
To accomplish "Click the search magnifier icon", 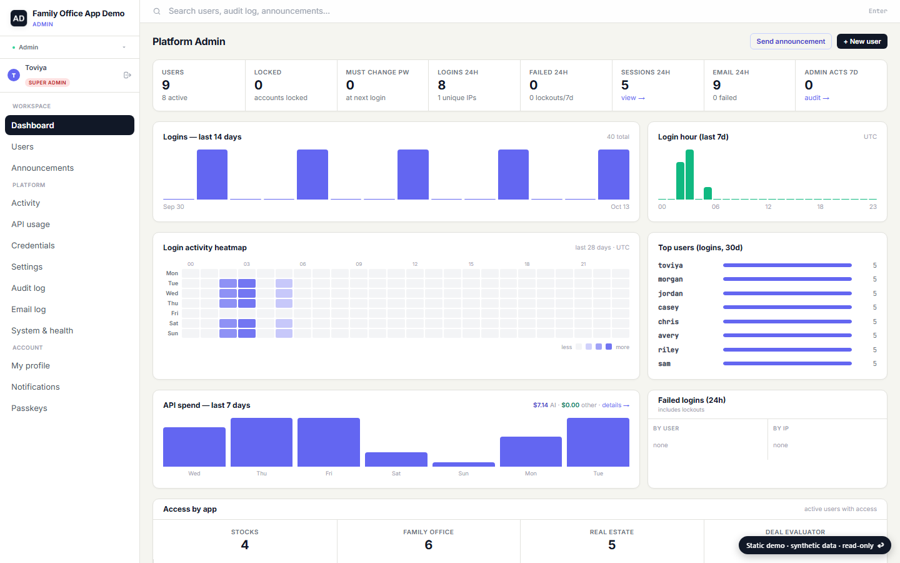I will tap(157, 11).
